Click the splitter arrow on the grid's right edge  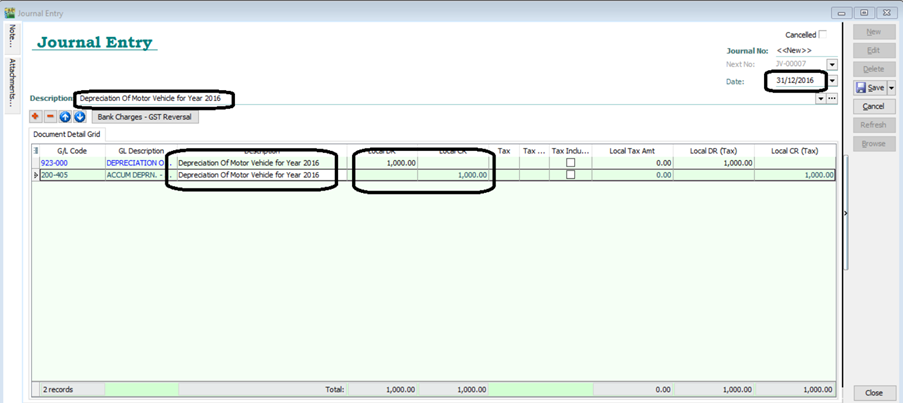(845, 213)
